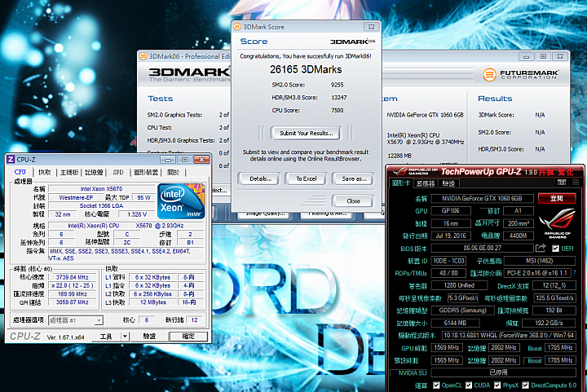Screen dimensions: 587x392
Task: Click the 6144 MB memory size value
Action: click(x=455, y=323)
